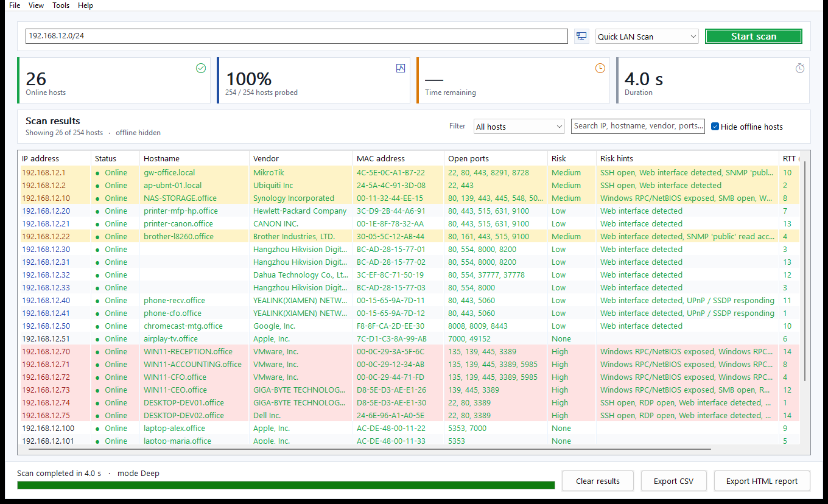This screenshot has width=828, height=504.
Task: Sort by the Open ports column header
Action: 496,158
